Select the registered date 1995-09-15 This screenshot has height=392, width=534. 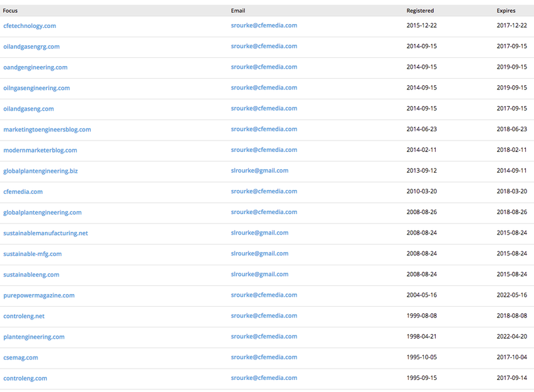coord(422,379)
